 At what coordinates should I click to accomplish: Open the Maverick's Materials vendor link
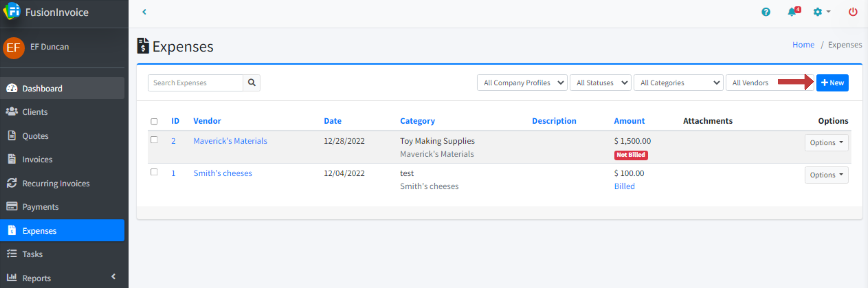230,141
